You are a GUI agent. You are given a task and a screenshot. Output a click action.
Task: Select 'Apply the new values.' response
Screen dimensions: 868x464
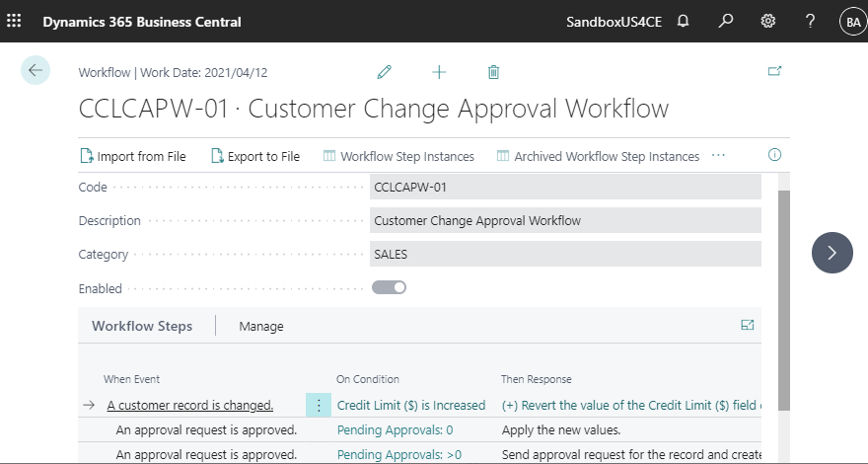561,429
